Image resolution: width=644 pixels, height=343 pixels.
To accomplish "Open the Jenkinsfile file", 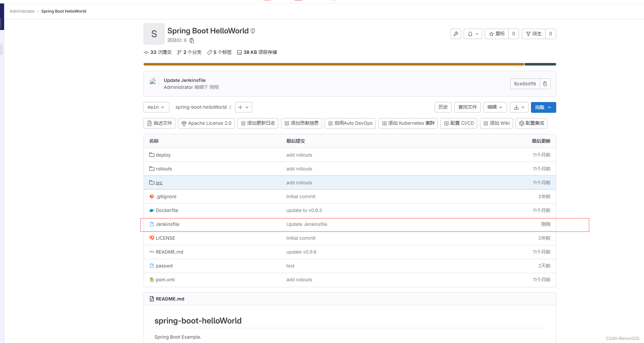I will (x=167, y=224).
